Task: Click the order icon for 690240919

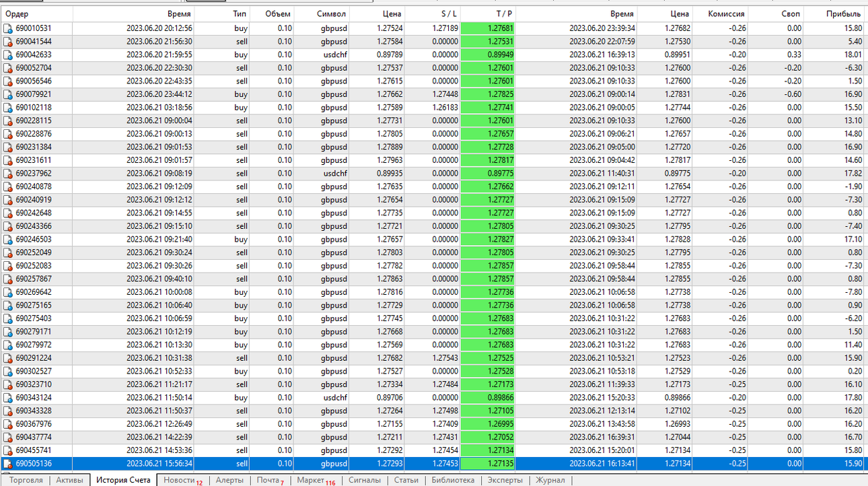Action: click(8, 200)
